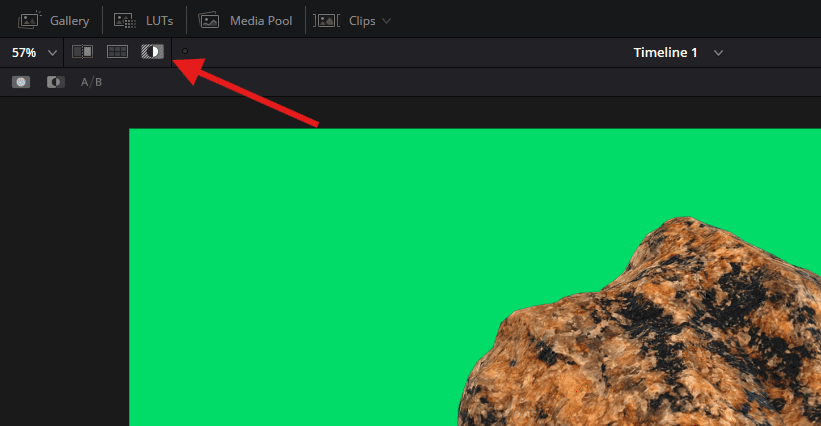The height and width of the screenshot is (426, 821).
Task: Click the Timeline 1 name label
Action: coord(665,53)
